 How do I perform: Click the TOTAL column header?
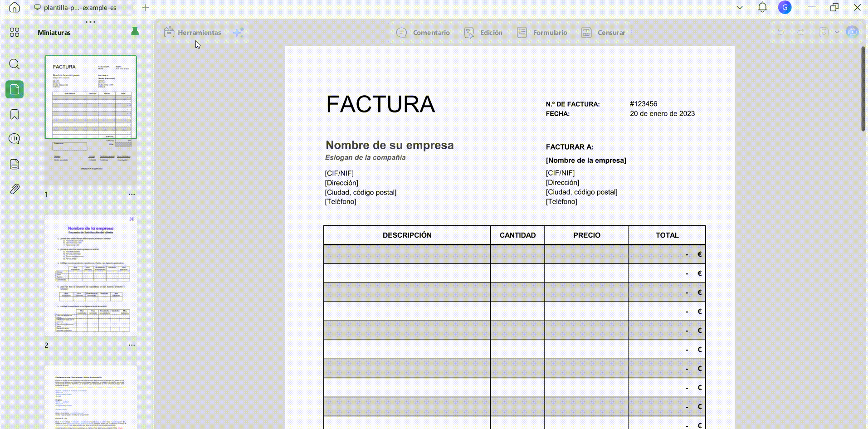coord(667,235)
